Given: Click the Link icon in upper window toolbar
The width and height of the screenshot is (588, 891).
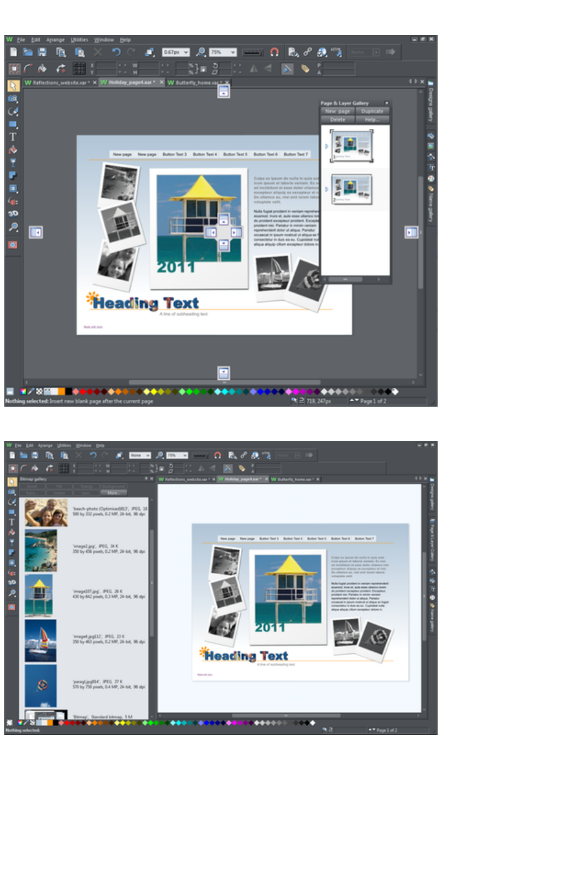Looking at the screenshot, I should pyautogui.click(x=307, y=52).
